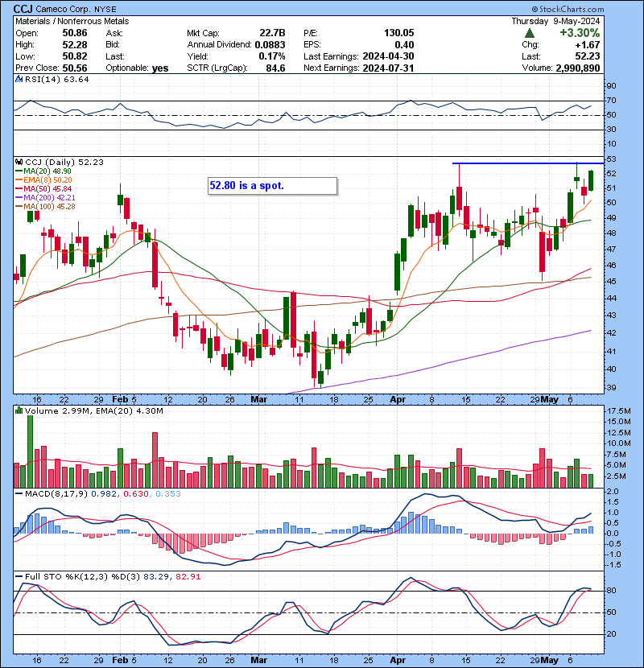The image size is (644, 668).
Task: Click the RSI panel line icon
Action: tap(19, 79)
